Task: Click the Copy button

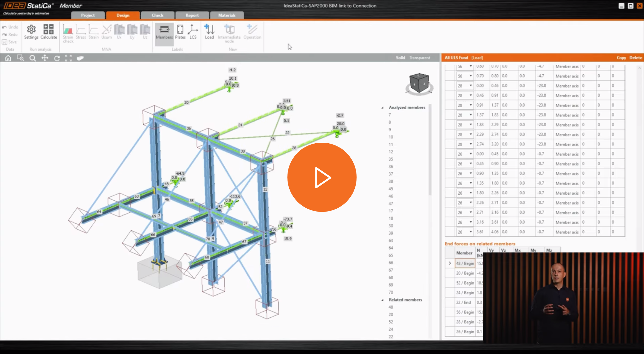Action: (621, 58)
